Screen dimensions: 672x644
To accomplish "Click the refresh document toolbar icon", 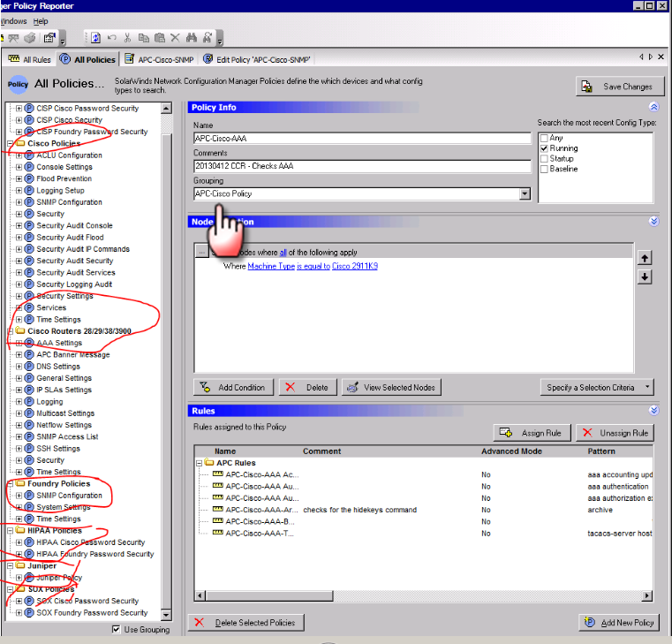I will click(x=95, y=38).
